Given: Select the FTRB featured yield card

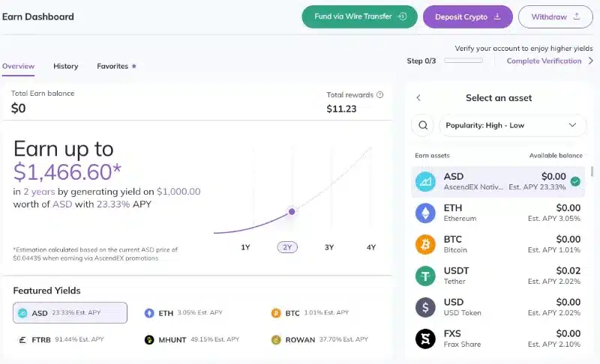Looking at the screenshot, I should 61,339.
